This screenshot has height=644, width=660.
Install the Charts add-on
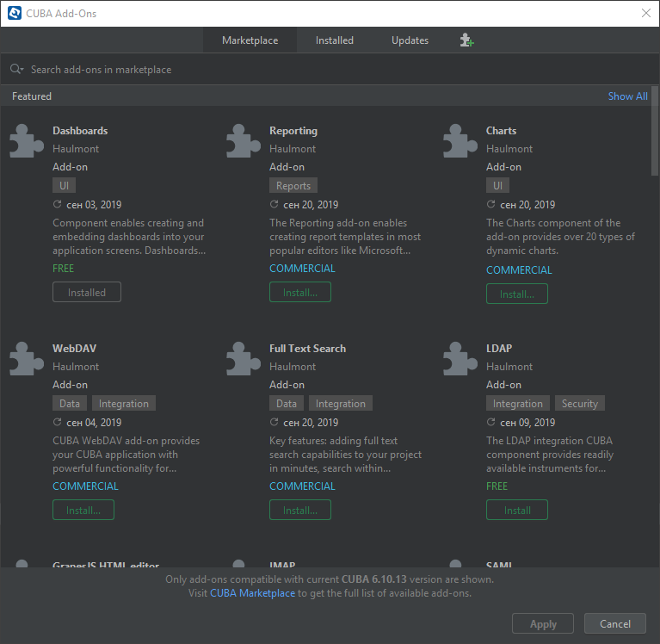pos(517,294)
